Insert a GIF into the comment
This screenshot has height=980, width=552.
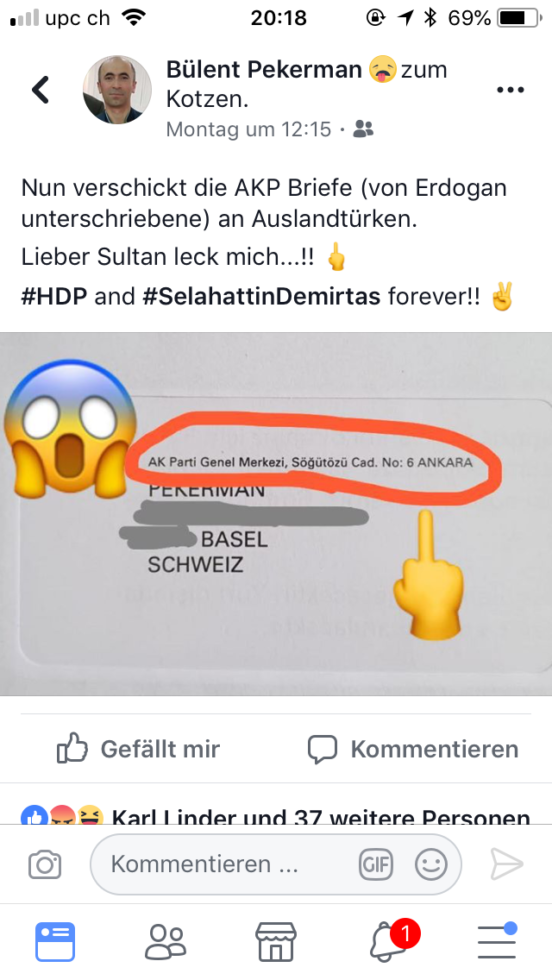(x=376, y=864)
